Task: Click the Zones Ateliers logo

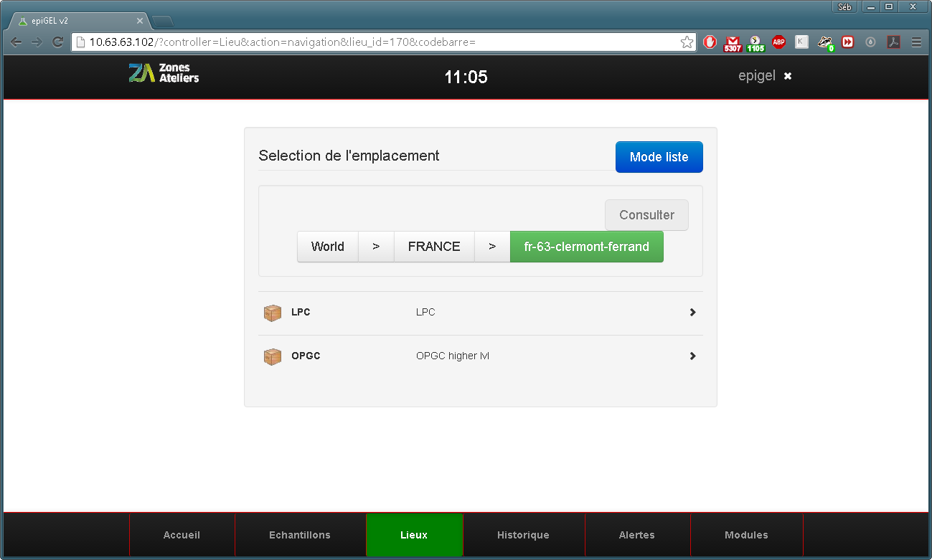Action: click(164, 73)
